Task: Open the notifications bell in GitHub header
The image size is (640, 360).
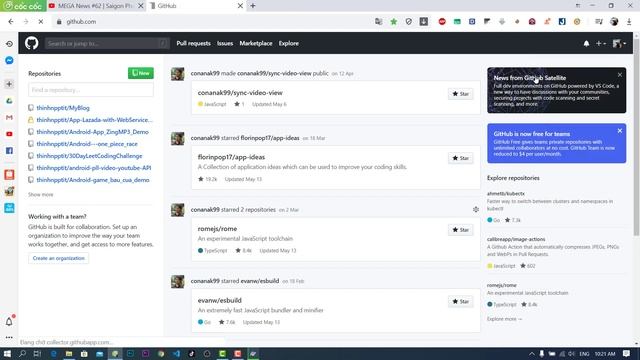Action: coord(586,43)
